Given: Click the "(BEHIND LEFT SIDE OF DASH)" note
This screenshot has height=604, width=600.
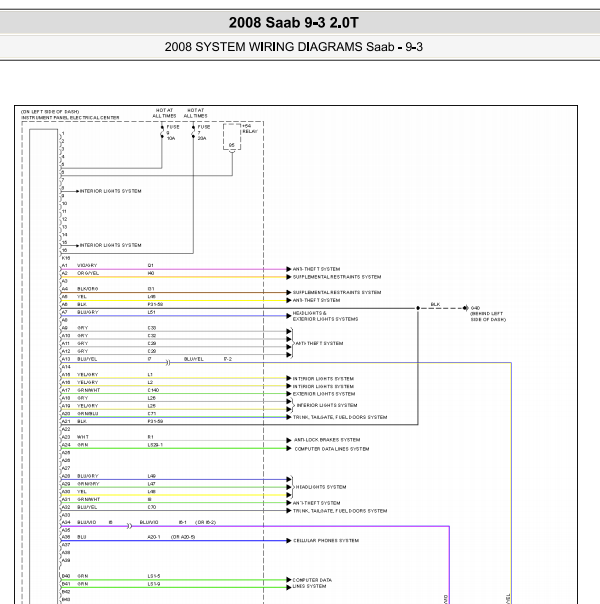Looking at the screenshot, I should tap(488, 317).
